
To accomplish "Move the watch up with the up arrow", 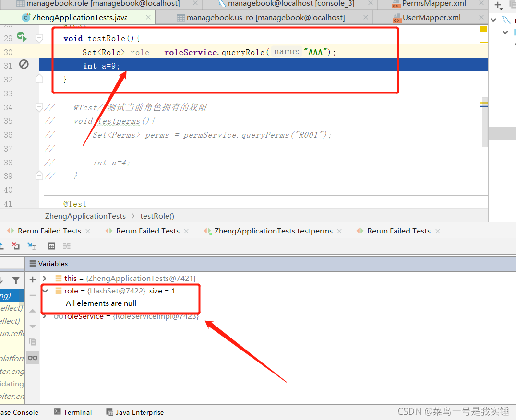I will [33, 311].
